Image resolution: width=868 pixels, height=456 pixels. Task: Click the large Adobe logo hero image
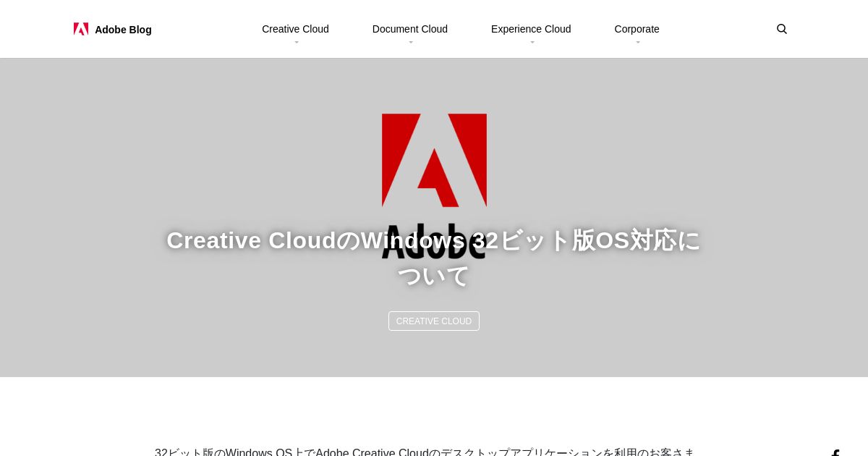(x=434, y=186)
